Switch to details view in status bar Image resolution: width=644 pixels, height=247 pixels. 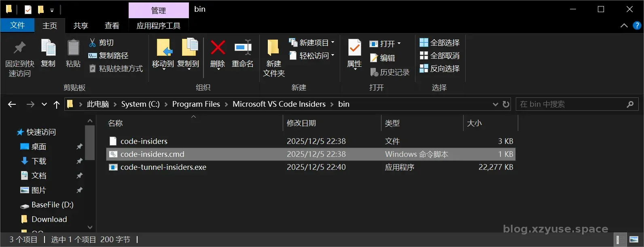click(618, 240)
